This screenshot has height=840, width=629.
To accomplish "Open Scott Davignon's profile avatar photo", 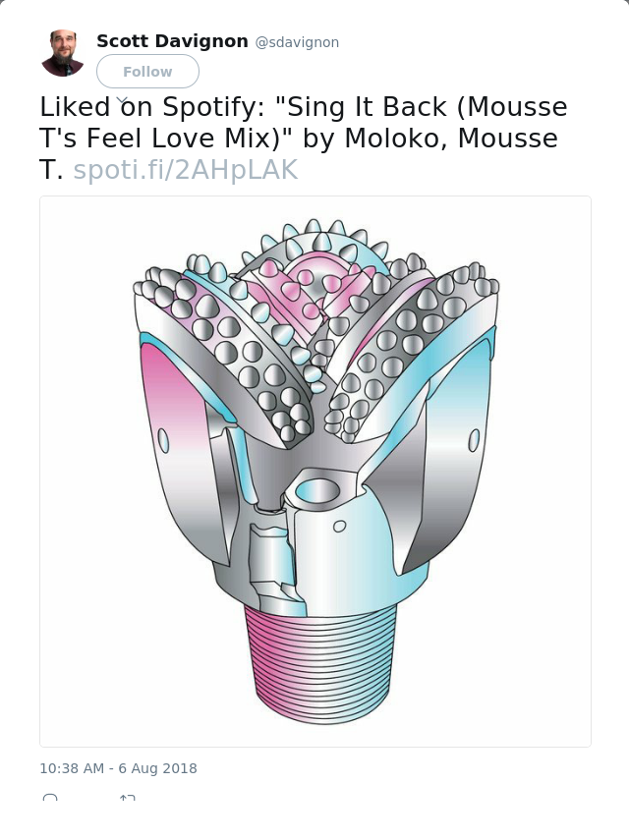I will [x=63, y=53].
